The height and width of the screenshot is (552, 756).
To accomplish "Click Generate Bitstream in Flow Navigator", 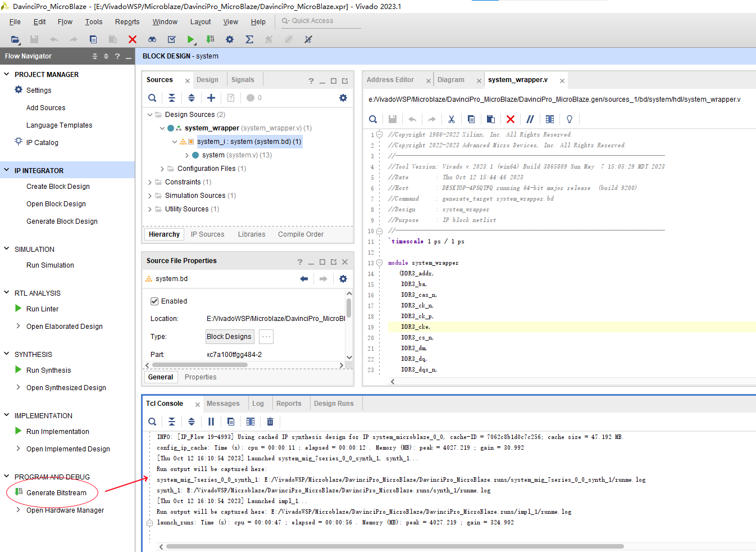I will pyautogui.click(x=56, y=493).
